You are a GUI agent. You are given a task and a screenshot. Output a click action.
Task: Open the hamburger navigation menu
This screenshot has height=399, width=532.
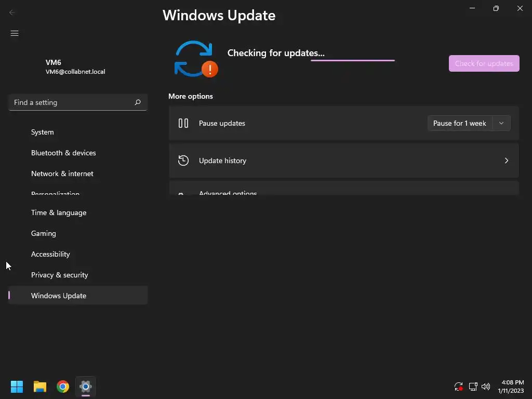14,33
